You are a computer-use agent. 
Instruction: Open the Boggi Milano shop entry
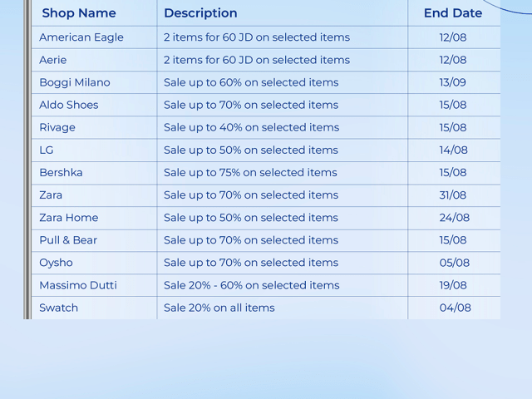point(75,82)
